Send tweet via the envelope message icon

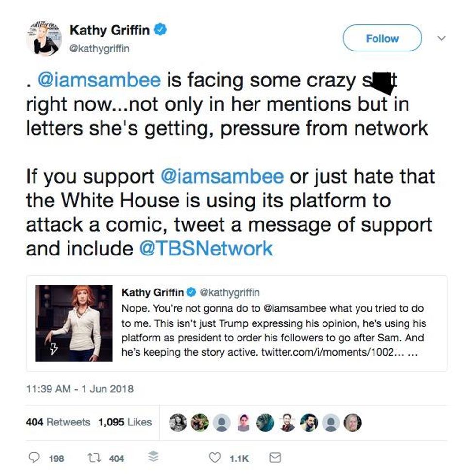click(x=275, y=458)
